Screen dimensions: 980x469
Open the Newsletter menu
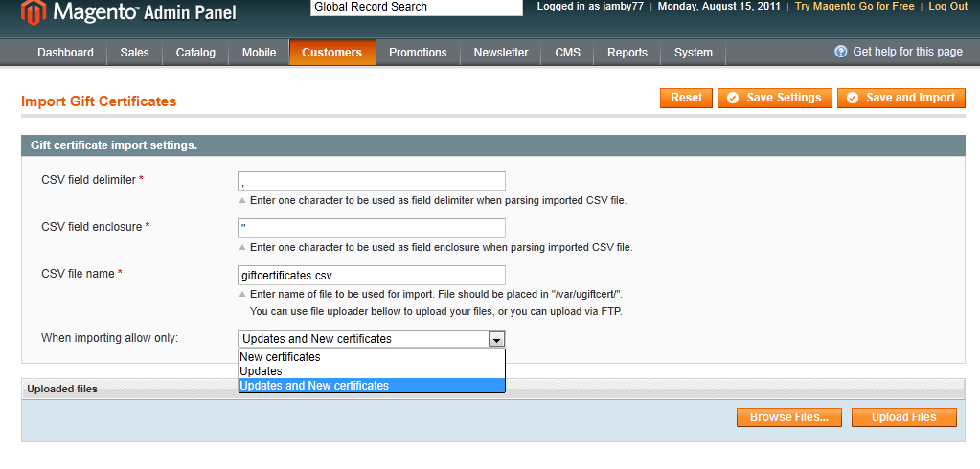[x=501, y=53]
